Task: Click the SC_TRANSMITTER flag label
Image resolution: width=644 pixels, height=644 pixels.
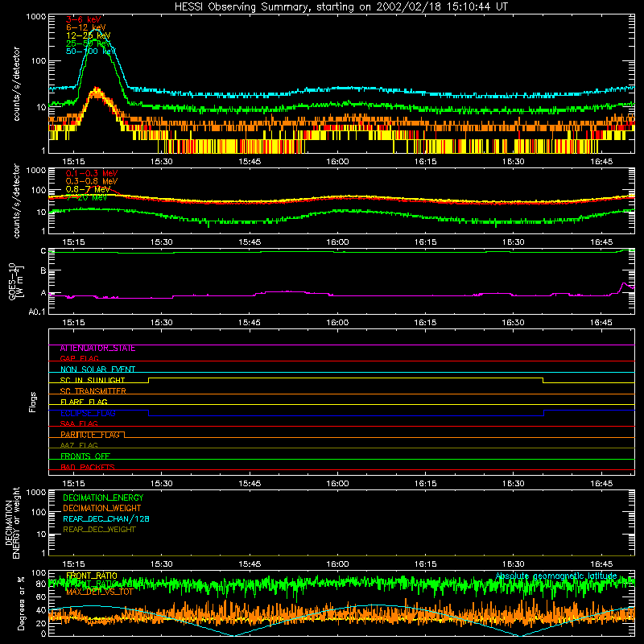Action: tap(93, 391)
